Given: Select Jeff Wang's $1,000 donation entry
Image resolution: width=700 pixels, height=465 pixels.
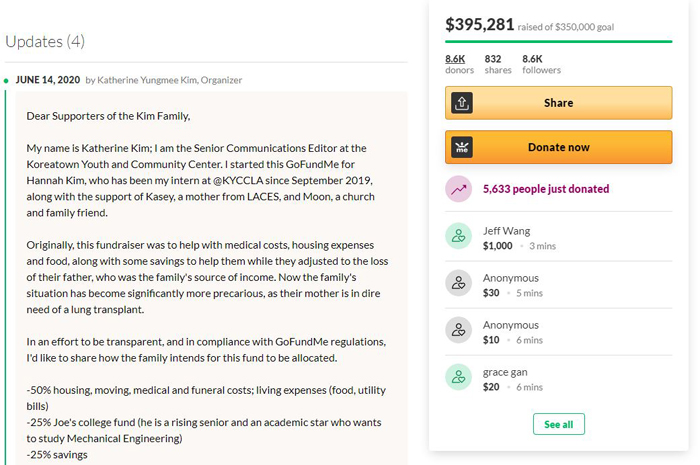Looking at the screenshot, I should coord(558,238).
